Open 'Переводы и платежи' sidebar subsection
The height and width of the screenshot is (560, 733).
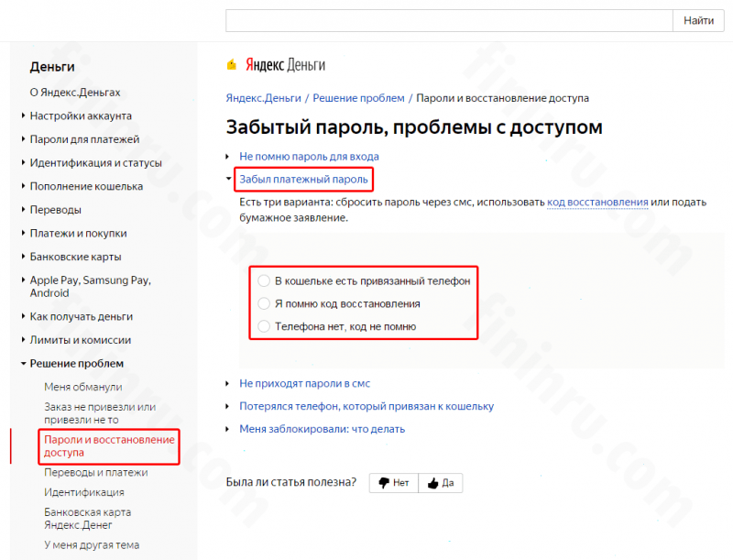[x=96, y=472]
